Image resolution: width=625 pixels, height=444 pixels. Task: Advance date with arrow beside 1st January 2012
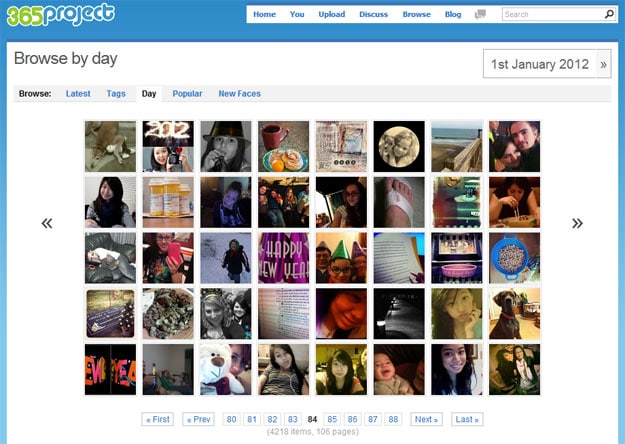coord(603,65)
